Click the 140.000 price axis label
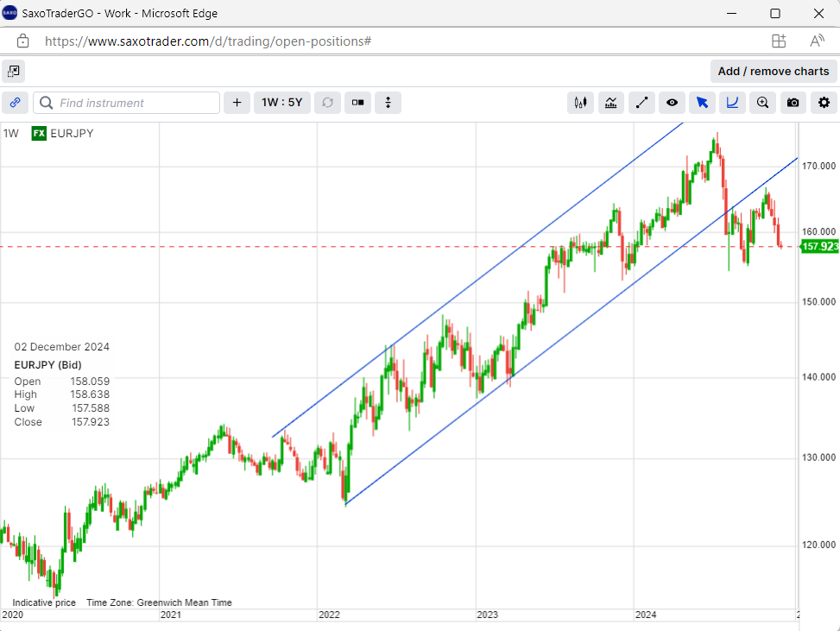Screen dimensions: 840x631 click(818, 377)
